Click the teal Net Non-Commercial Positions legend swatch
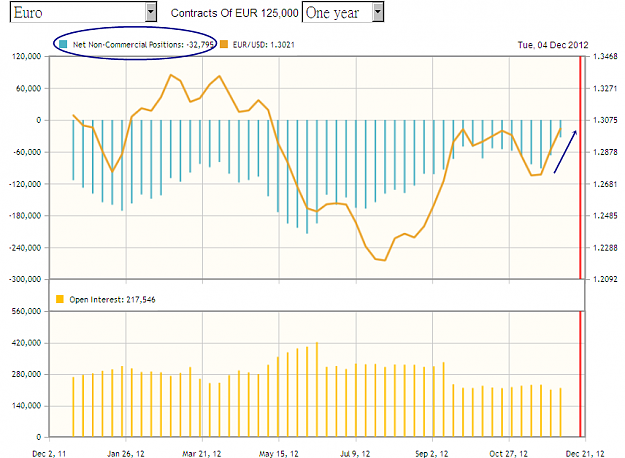 click(x=63, y=44)
